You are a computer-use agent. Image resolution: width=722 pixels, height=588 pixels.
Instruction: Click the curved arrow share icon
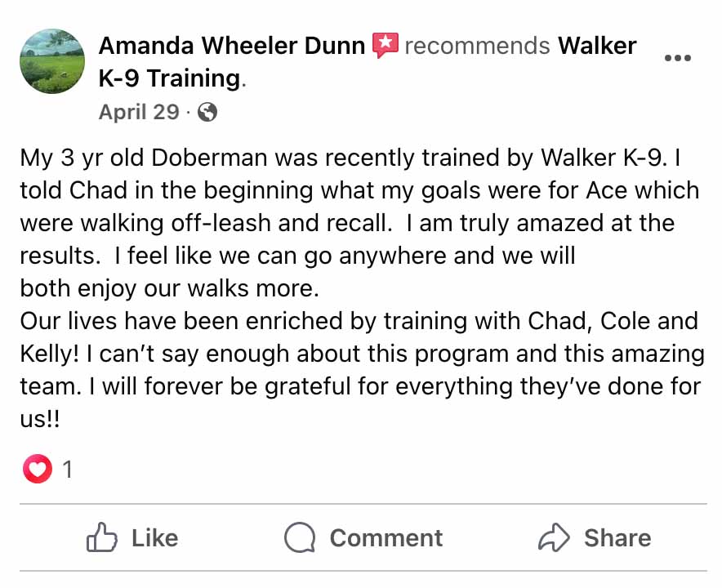tap(554, 537)
